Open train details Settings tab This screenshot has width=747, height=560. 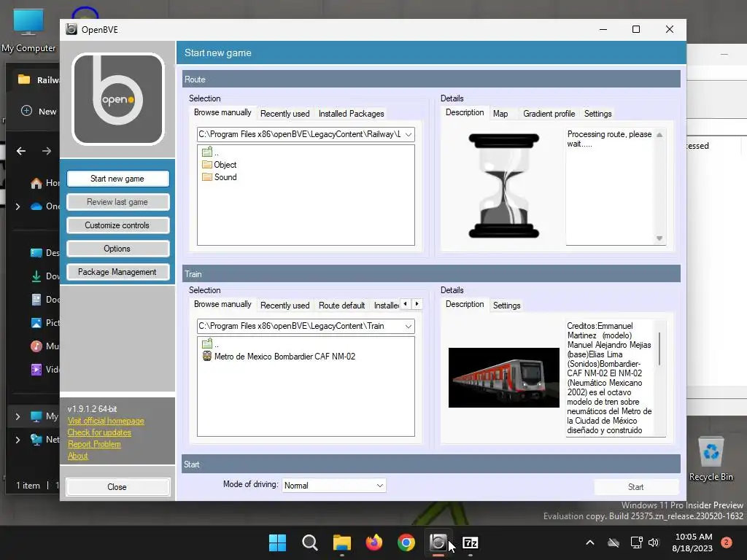coord(506,306)
